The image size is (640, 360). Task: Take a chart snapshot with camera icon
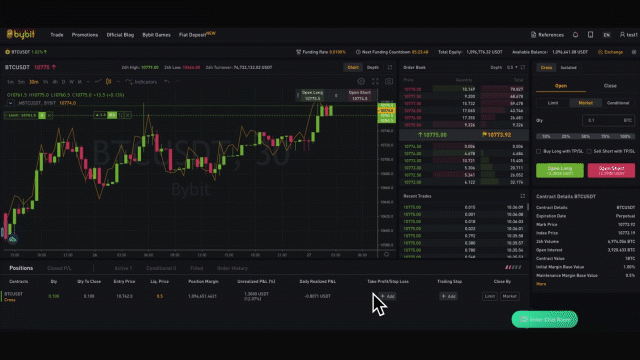(x=389, y=82)
